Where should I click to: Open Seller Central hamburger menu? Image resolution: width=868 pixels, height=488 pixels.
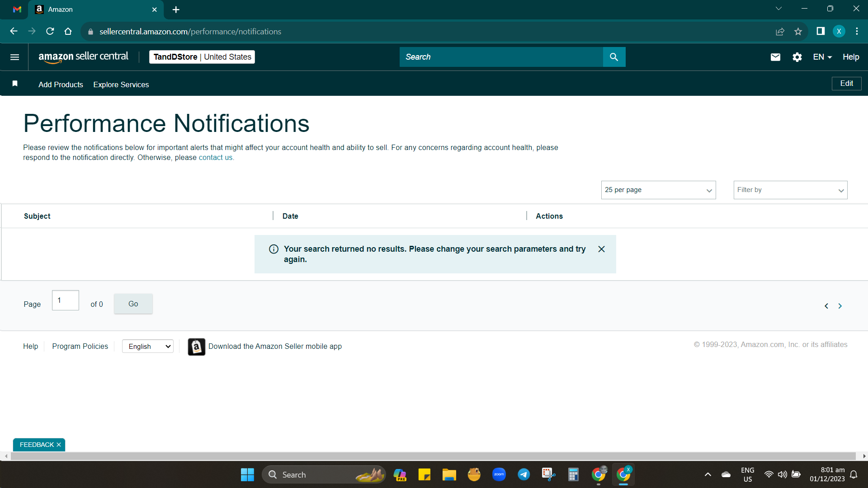[14, 57]
